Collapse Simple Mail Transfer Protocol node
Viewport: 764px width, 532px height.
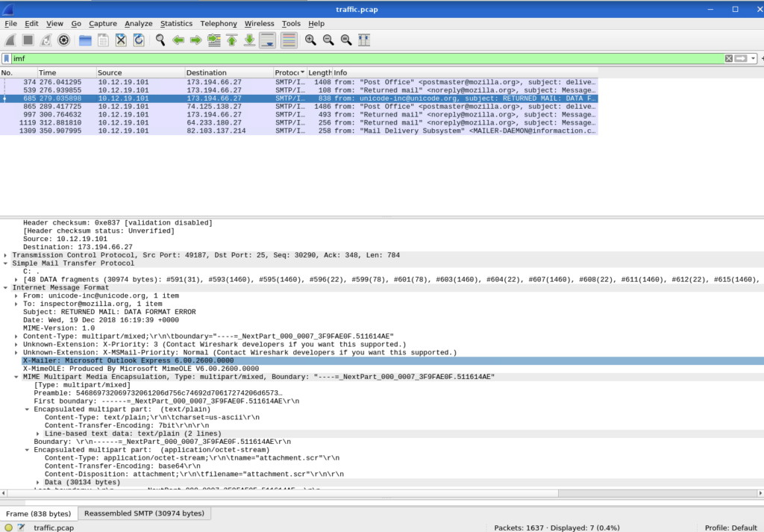5,263
